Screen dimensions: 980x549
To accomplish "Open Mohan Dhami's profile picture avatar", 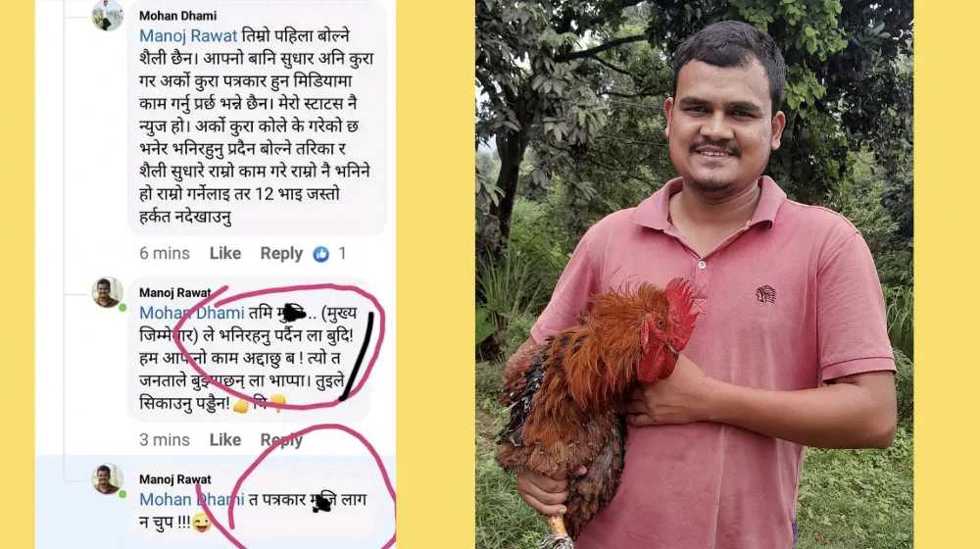I will (108, 15).
